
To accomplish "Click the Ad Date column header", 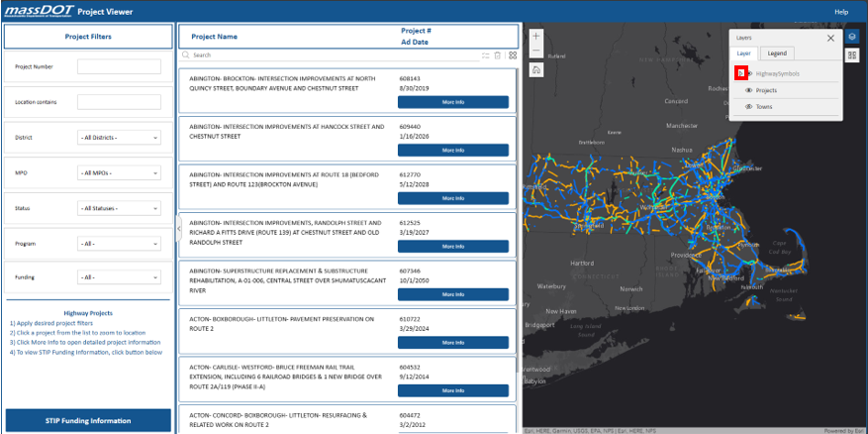I will (414, 43).
